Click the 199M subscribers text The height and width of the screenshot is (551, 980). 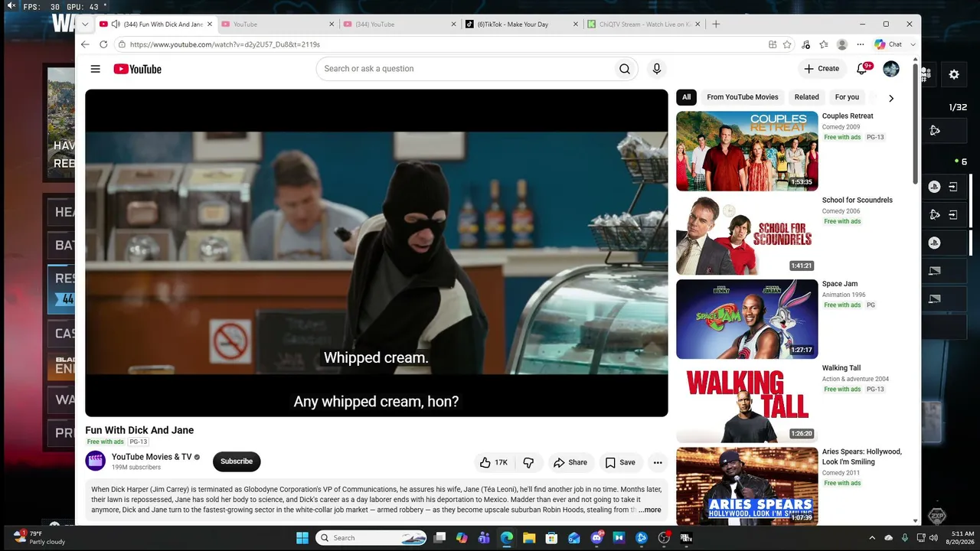[136, 468]
